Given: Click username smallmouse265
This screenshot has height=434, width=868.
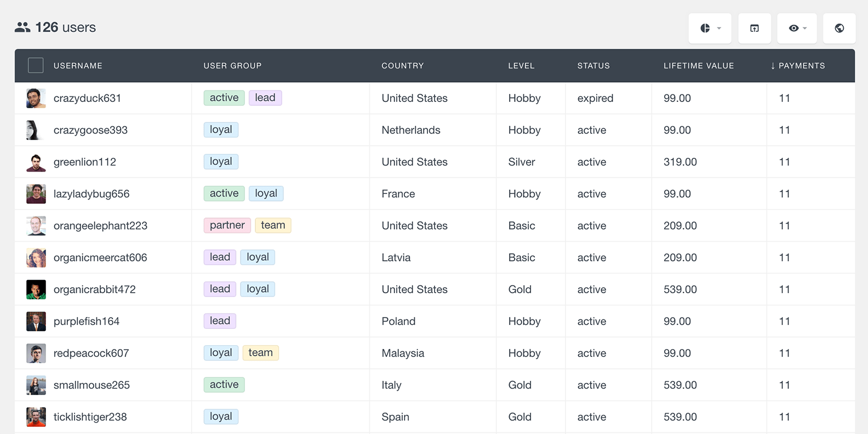Looking at the screenshot, I should (x=92, y=385).
